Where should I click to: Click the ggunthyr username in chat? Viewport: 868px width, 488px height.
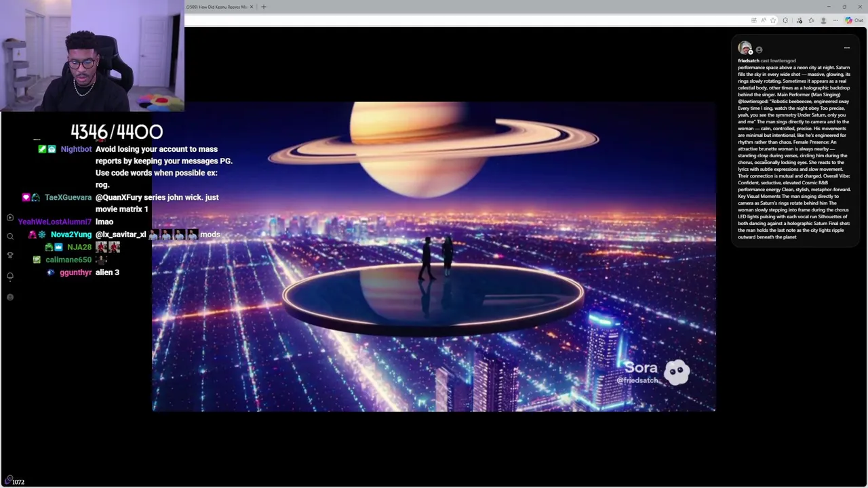tap(75, 272)
